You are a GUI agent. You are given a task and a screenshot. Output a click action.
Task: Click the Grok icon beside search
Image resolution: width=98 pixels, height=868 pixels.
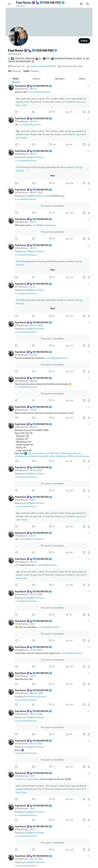coord(81,4)
